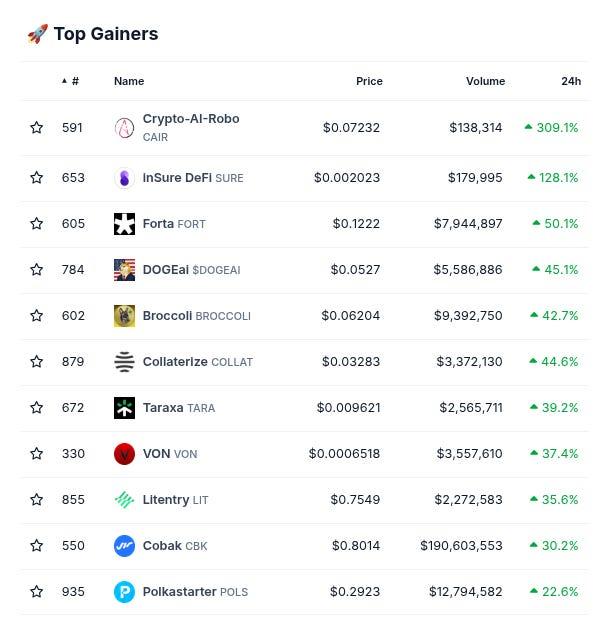Click the InSure DeFi purple logo

point(124,178)
